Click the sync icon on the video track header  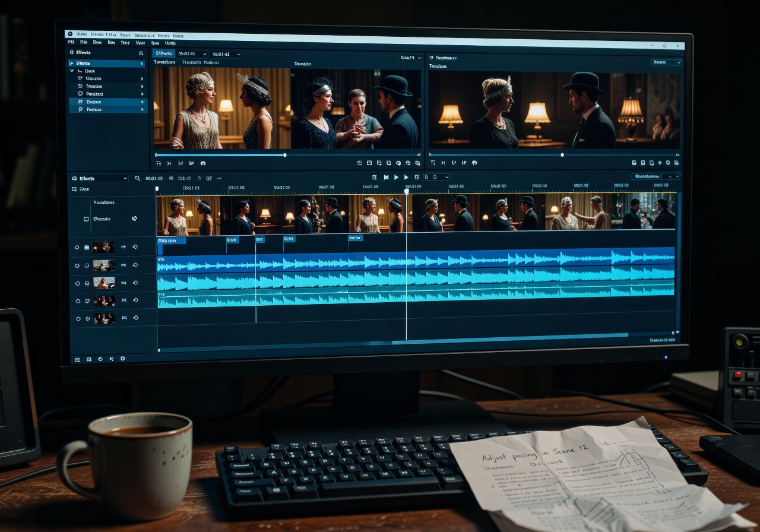pos(134,218)
